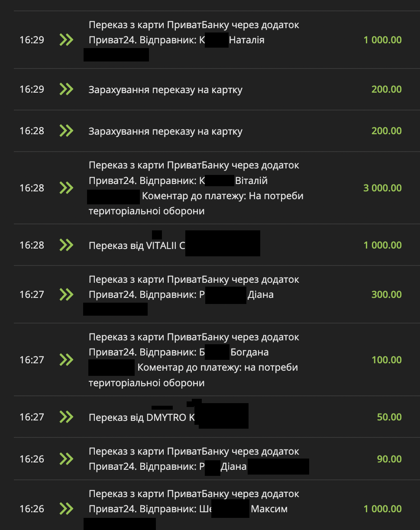420x530 pixels.
Task: Click the arrow icon for Наталія's 1 000.00 transfer
Action: (x=66, y=40)
